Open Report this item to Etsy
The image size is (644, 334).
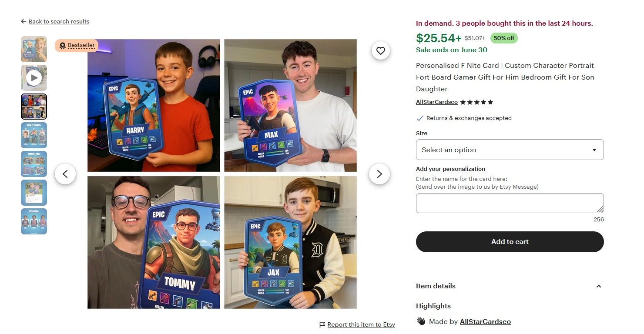[x=361, y=325]
